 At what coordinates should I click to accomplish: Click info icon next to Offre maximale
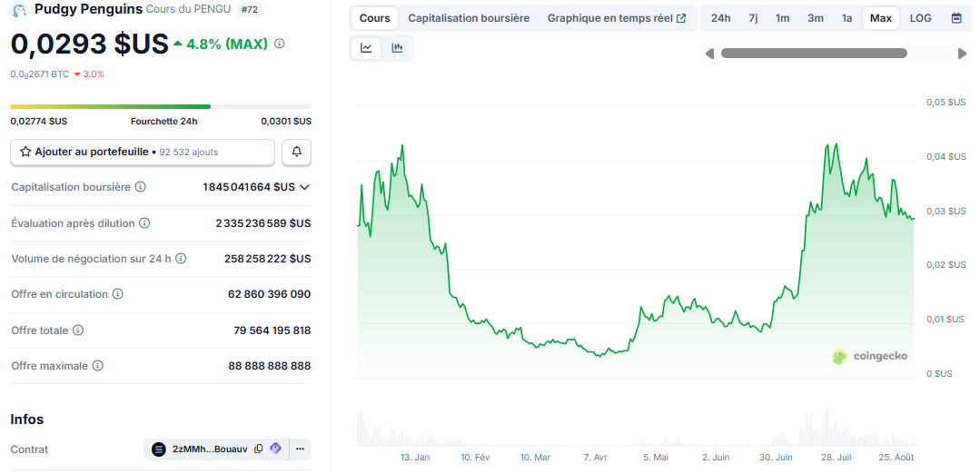(97, 365)
